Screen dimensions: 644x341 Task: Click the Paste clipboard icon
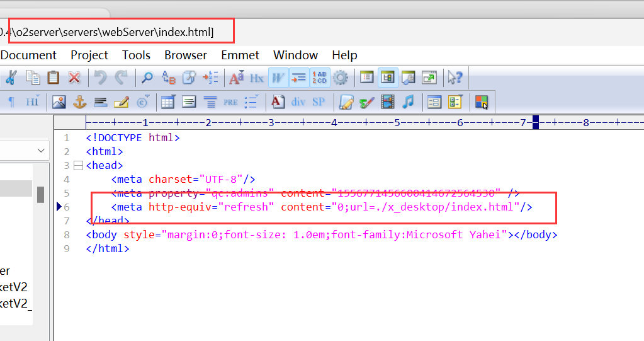point(53,78)
